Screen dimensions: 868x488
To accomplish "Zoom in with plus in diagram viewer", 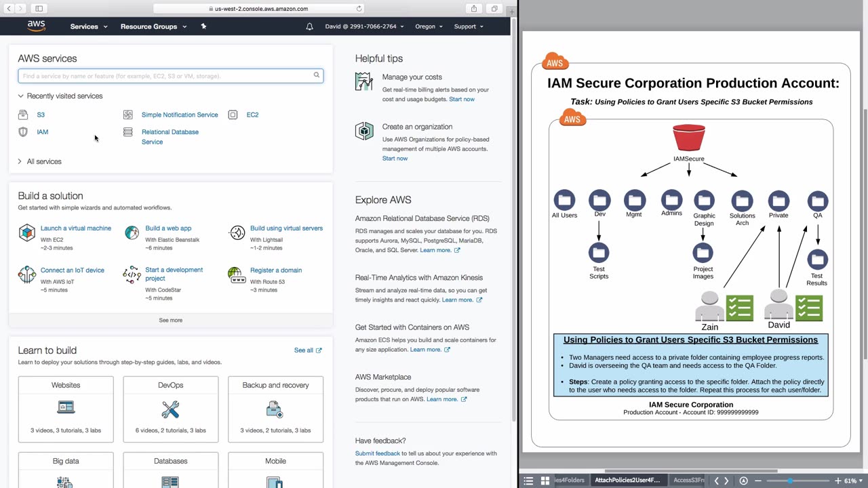I will tap(837, 481).
